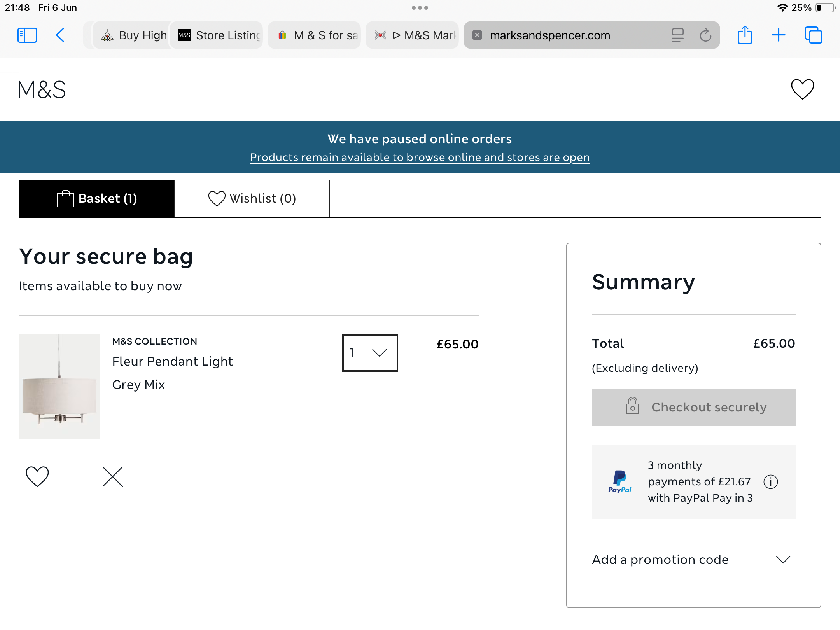Screen dimensions: 840x630
Task: Click the item price £65.00 beside quantity
Action: pos(457,344)
